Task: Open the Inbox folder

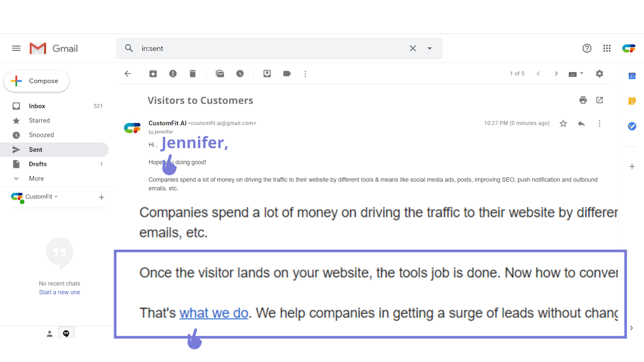Action: click(x=37, y=106)
